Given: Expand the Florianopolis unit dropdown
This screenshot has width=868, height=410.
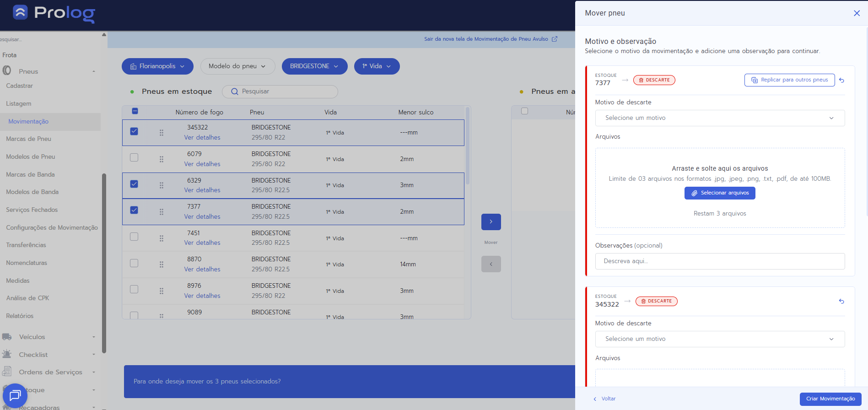Looking at the screenshot, I should pos(157,66).
